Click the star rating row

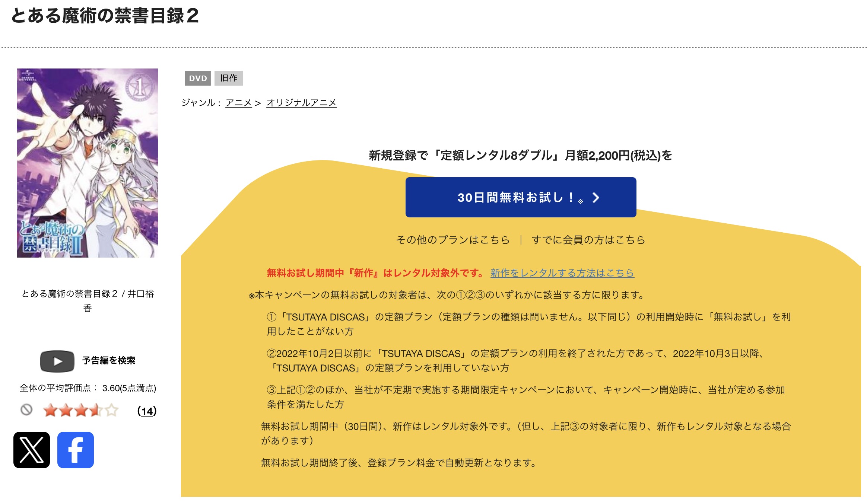point(81,410)
